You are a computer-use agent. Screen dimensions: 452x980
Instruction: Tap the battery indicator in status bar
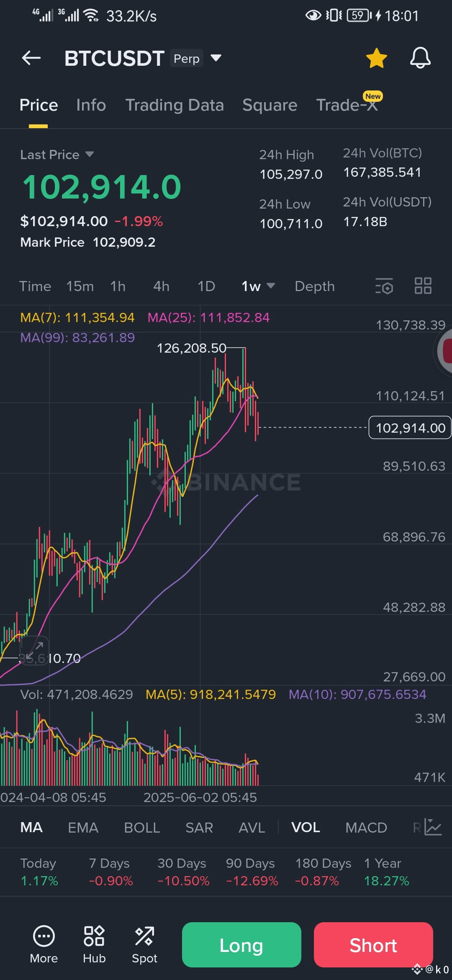[359, 15]
